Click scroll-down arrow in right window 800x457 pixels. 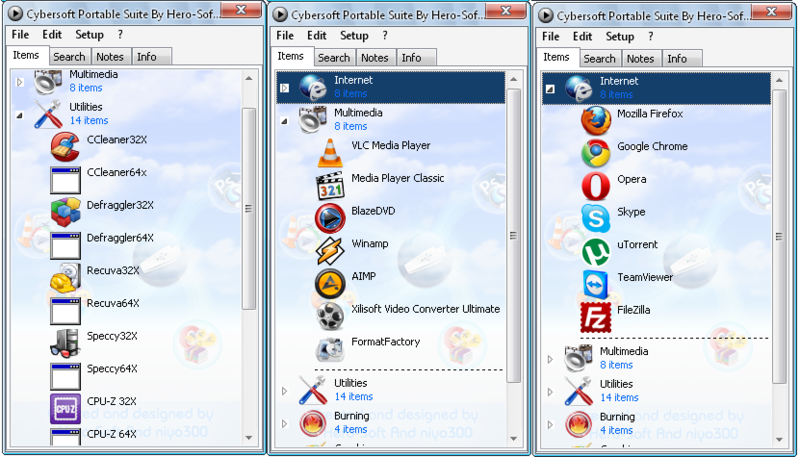tap(779, 439)
